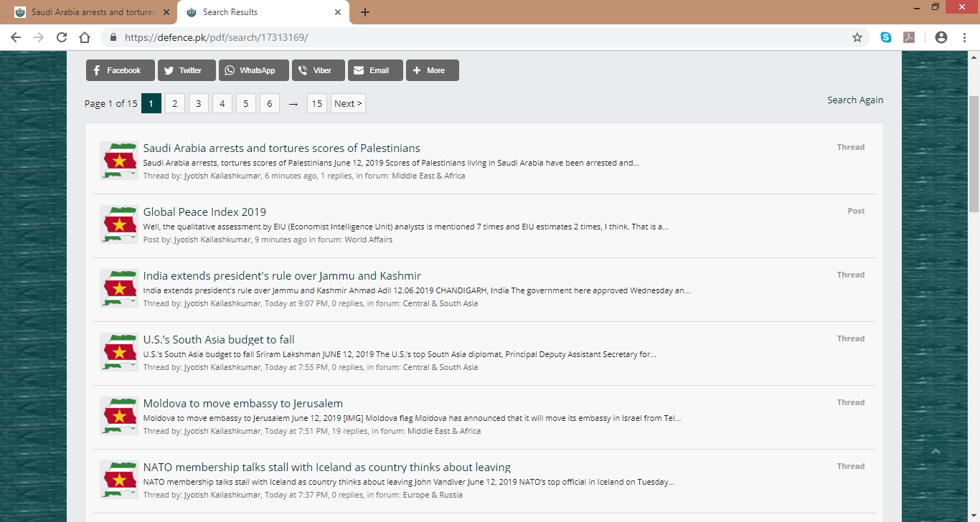Click the browser forward arrow
This screenshot has width=980, height=522.
click(39, 37)
